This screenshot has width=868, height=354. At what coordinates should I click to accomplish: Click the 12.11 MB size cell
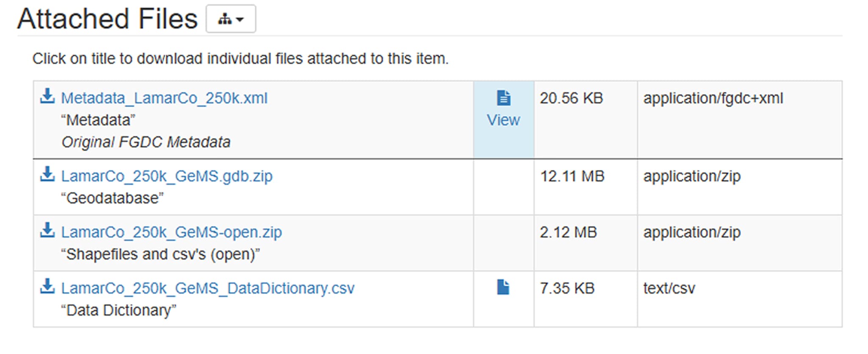coord(586,187)
